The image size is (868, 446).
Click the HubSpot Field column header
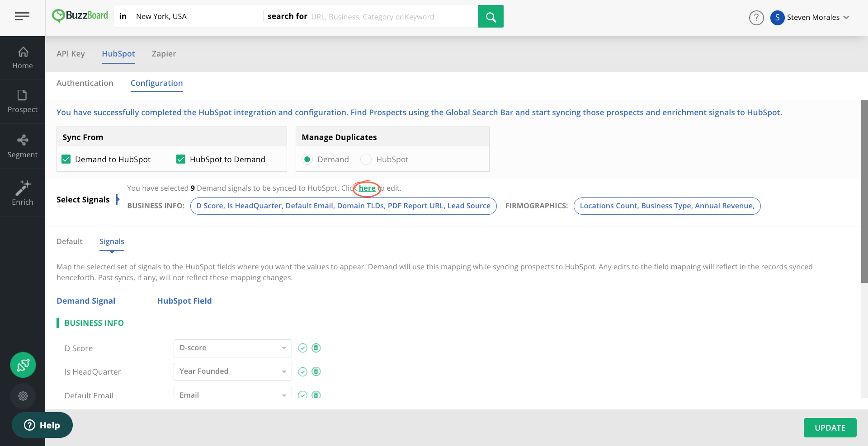(184, 301)
